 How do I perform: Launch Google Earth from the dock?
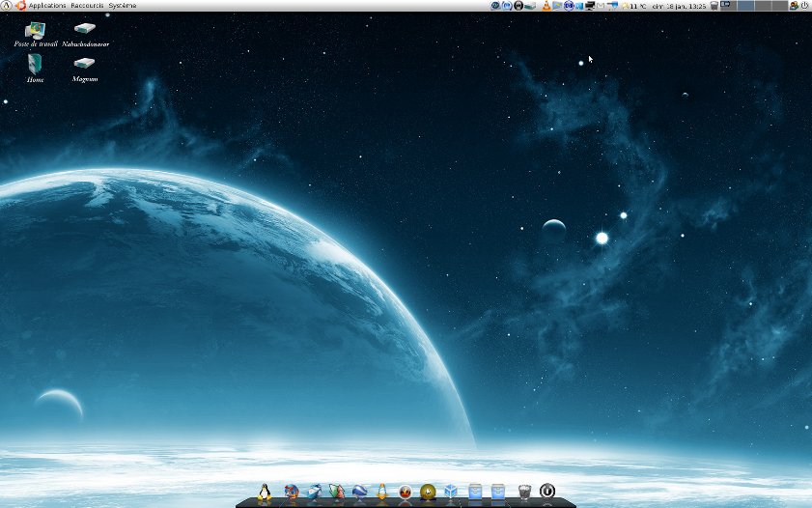359,492
